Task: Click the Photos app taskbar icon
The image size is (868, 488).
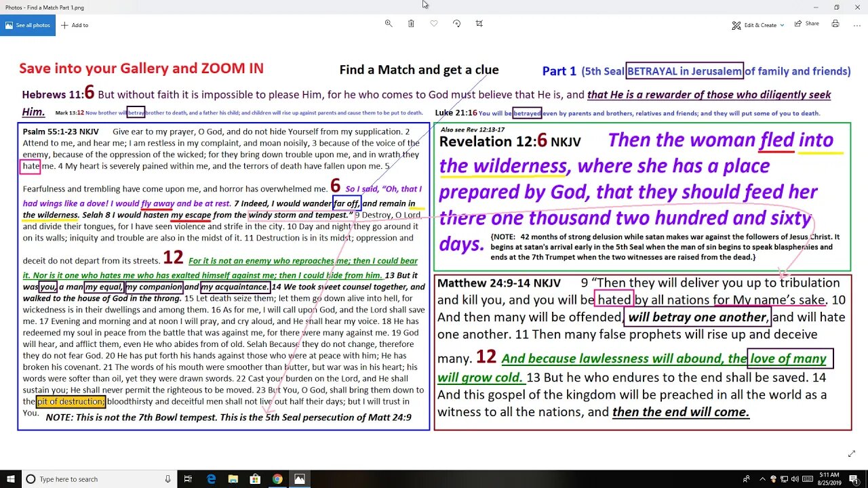Action: click(299, 479)
